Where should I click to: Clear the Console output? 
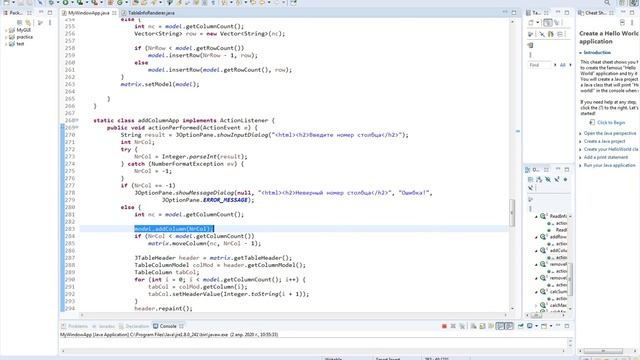(473, 326)
